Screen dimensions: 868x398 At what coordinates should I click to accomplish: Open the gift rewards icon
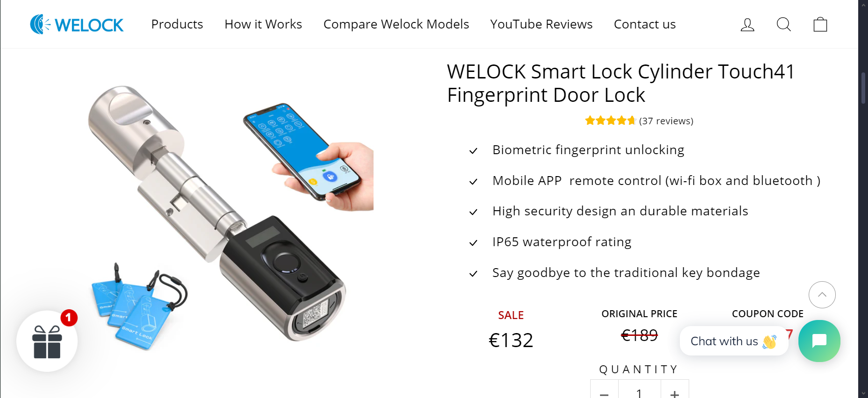point(47,341)
